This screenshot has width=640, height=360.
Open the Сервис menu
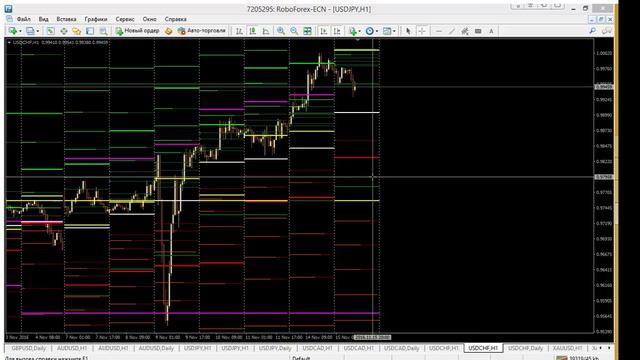point(125,19)
